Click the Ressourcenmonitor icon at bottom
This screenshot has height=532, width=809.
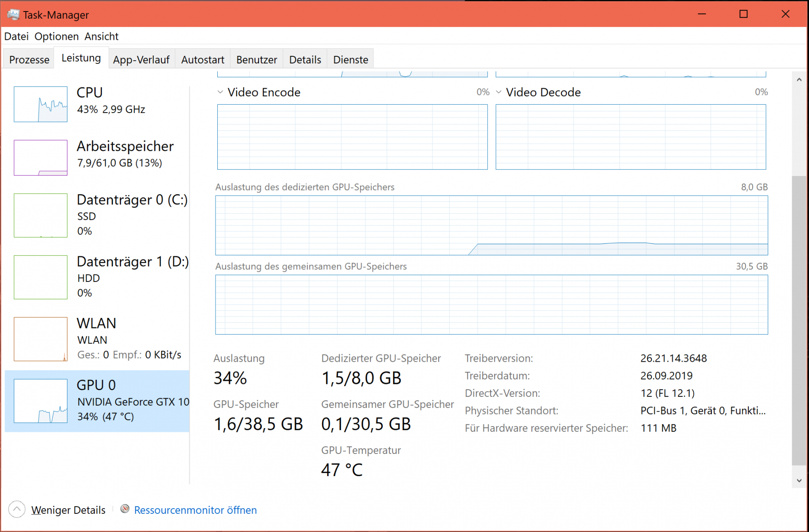point(125,509)
